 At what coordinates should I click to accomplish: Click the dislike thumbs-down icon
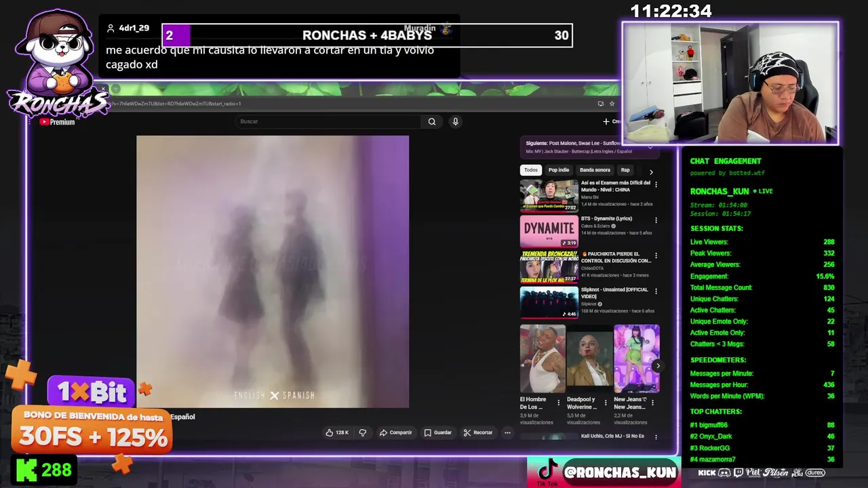363,432
